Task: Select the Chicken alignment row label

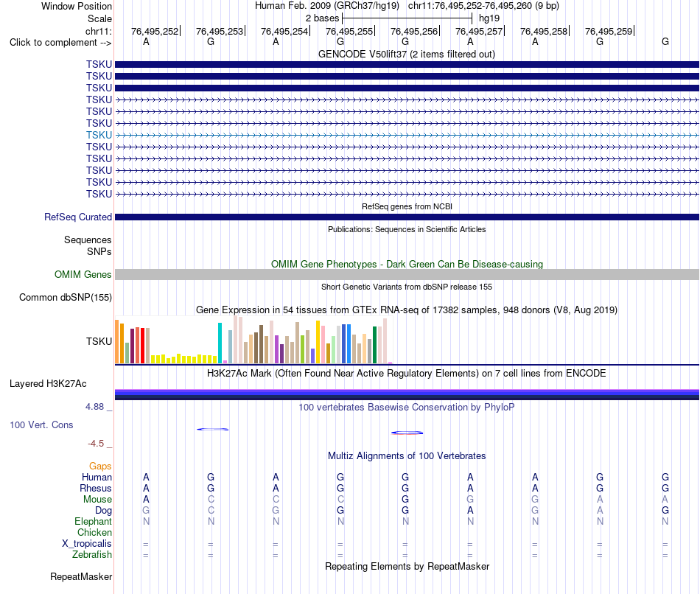Action: [94, 532]
